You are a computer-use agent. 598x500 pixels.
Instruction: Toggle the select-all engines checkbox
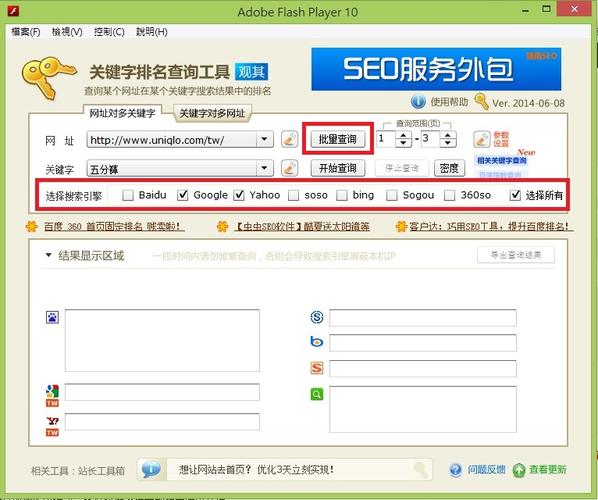[515, 195]
